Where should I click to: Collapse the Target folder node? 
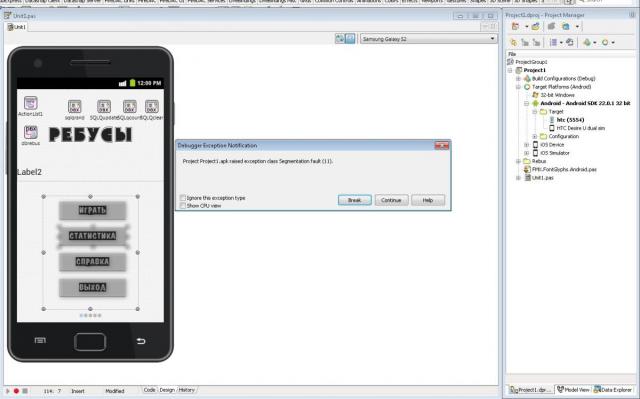[535, 111]
